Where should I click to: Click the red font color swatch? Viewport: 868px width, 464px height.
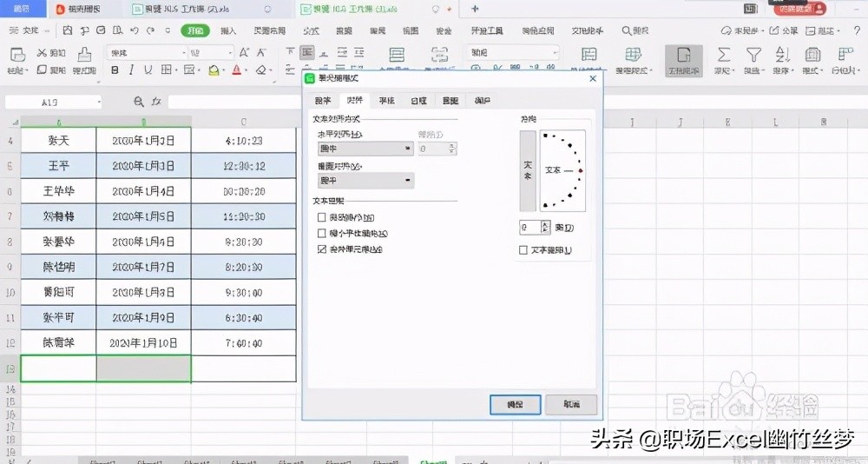tap(236, 70)
